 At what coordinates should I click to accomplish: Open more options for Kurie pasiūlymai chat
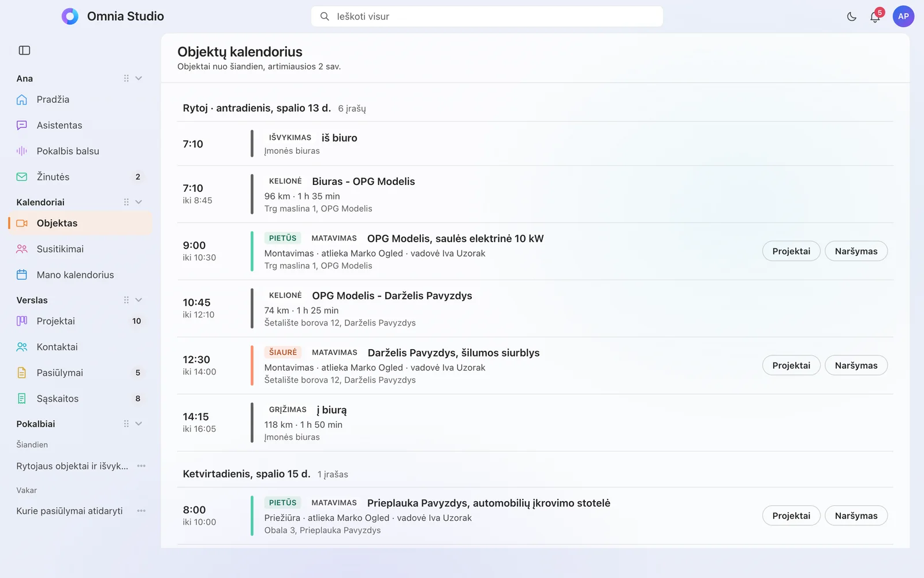coord(141,511)
